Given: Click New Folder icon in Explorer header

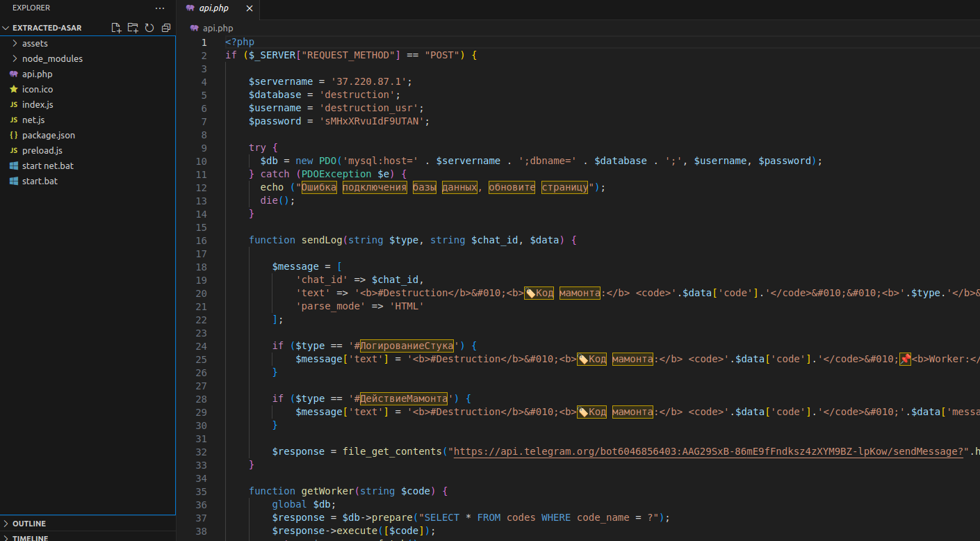Looking at the screenshot, I should click(x=133, y=28).
